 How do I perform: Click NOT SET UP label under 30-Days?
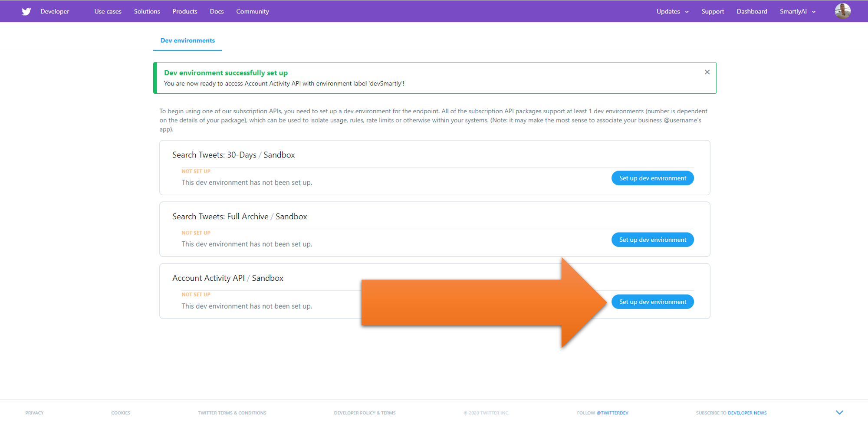[196, 171]
